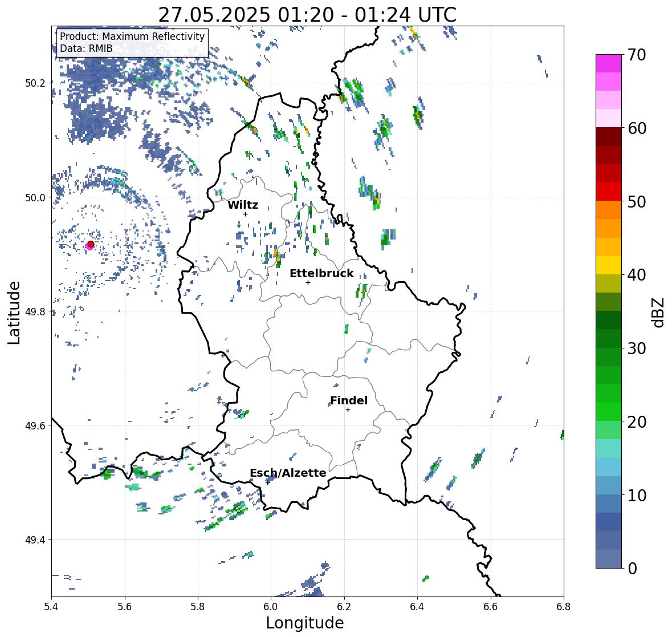Click the 30 tick on colorbar
The image size is (672, 637).
click(637, 348)
